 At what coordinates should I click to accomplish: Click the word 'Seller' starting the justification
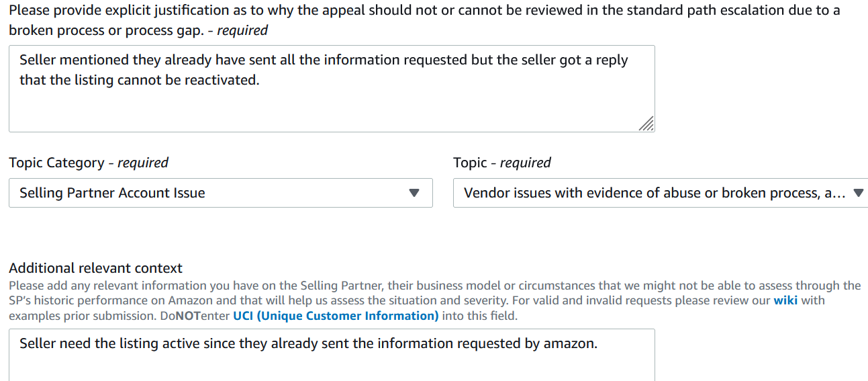[38, 60]
